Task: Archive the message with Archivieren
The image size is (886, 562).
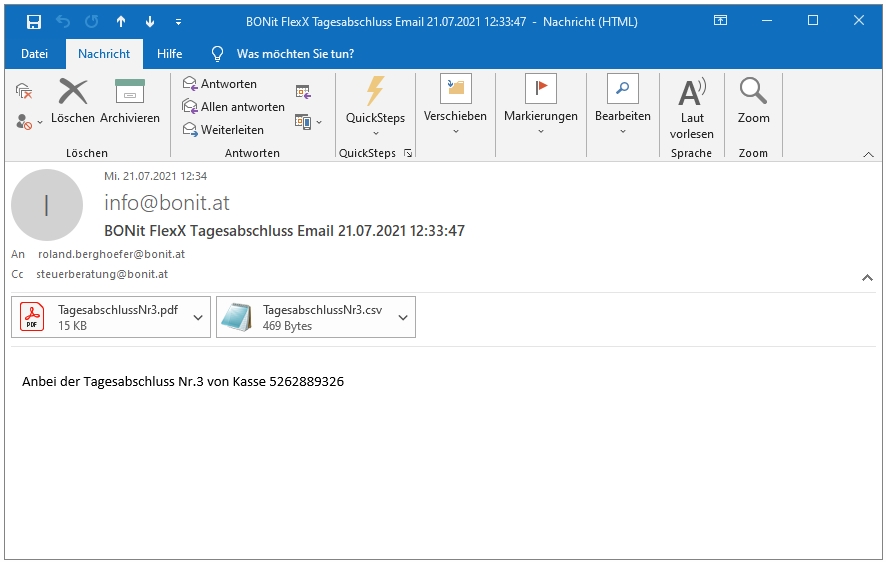Action: [130, 101]
